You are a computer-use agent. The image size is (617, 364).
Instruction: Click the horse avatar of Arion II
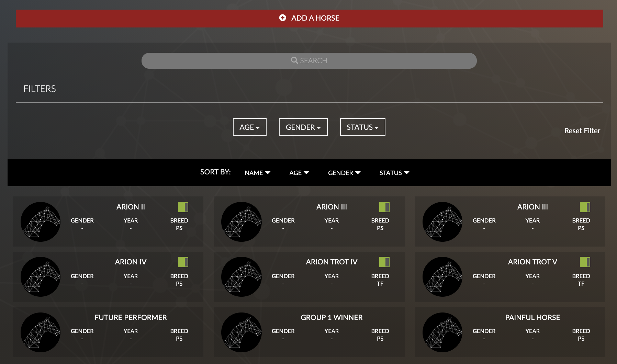tap(41, 222)
